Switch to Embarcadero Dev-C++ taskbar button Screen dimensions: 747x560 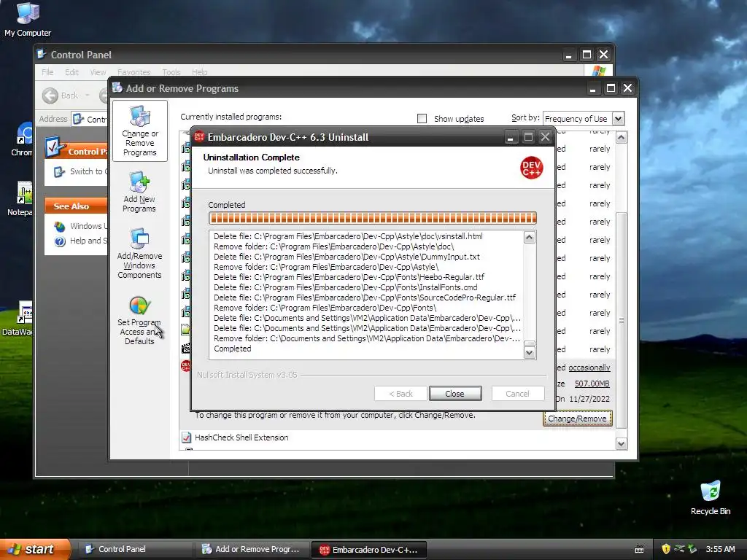[368, 550]
